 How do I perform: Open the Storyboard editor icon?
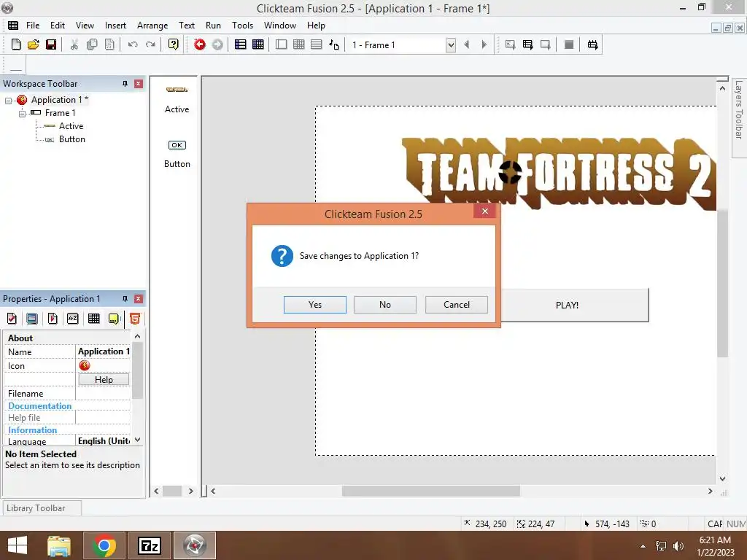241,44
